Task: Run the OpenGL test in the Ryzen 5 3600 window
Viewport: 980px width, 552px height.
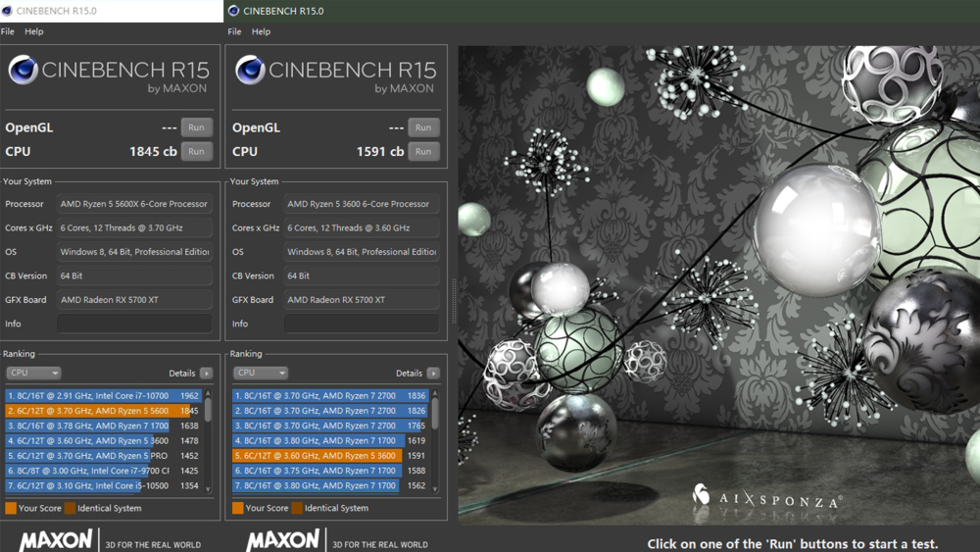Action: point(423,127)
